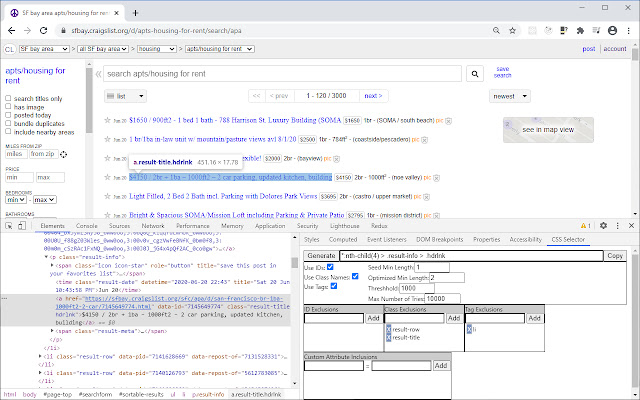Screen dimensions: 640x400
Task: Hide the $1650 Harrison St listing
Action: click(449, 121)
